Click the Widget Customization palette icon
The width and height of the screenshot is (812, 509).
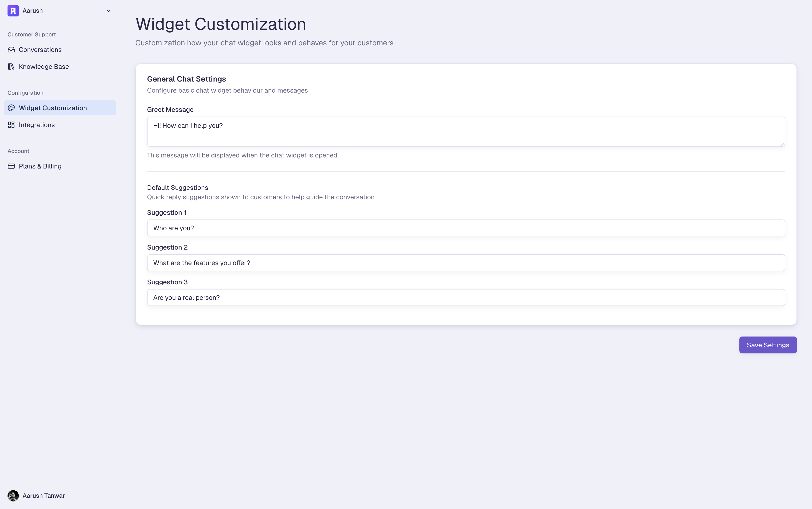click(x=11, y=108)
